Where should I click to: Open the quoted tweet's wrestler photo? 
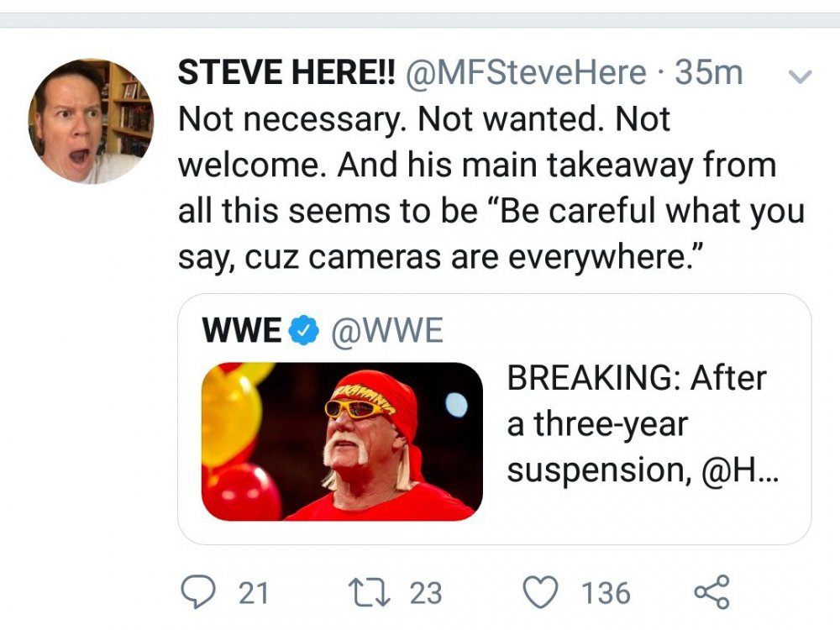point(342,441)
